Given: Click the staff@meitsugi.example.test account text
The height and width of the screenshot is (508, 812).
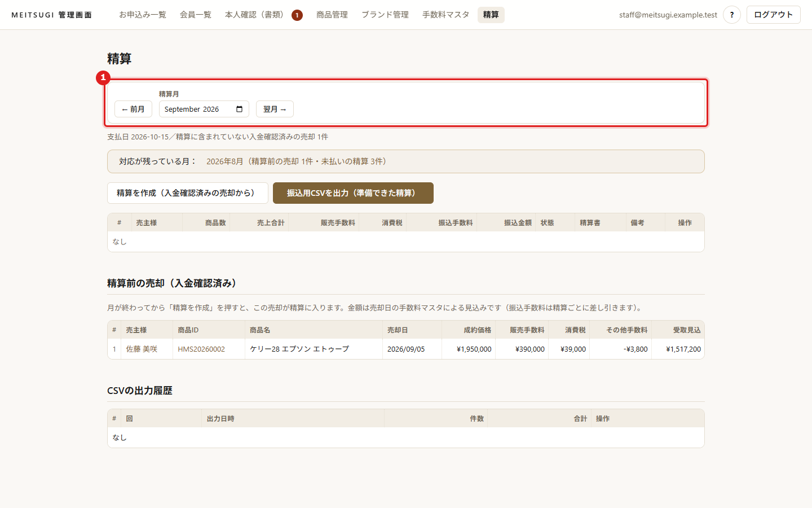Looking at the screenshot, I should pos(668,15).
